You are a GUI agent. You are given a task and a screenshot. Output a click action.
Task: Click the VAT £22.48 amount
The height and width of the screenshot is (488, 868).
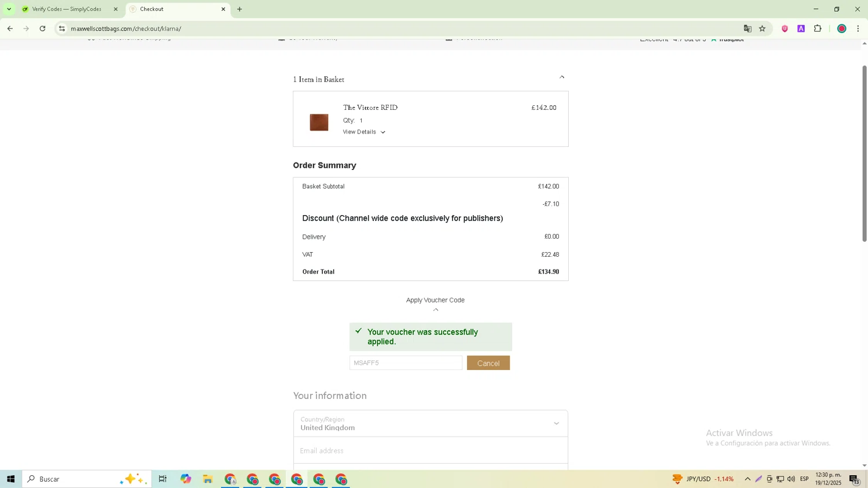(x=550, y=254)
